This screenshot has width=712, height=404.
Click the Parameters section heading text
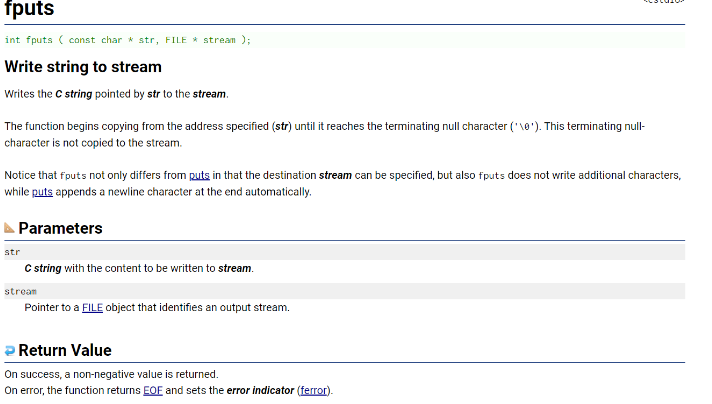60,228
